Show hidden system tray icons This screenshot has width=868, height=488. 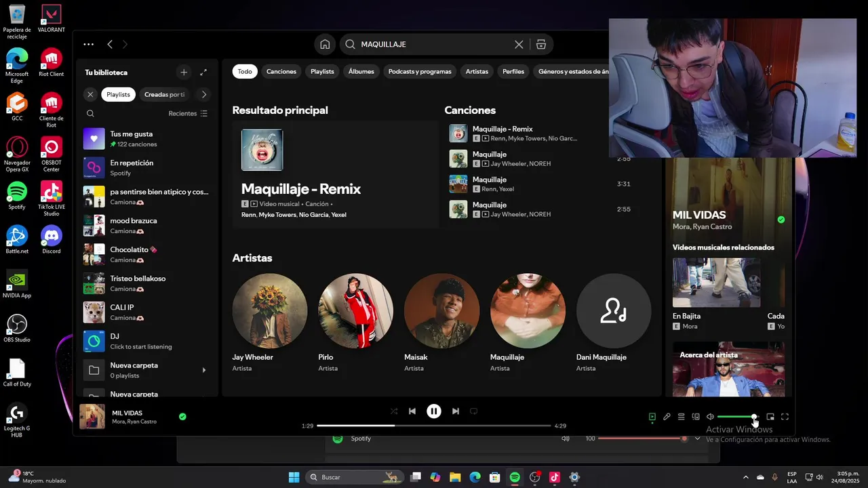746,477
